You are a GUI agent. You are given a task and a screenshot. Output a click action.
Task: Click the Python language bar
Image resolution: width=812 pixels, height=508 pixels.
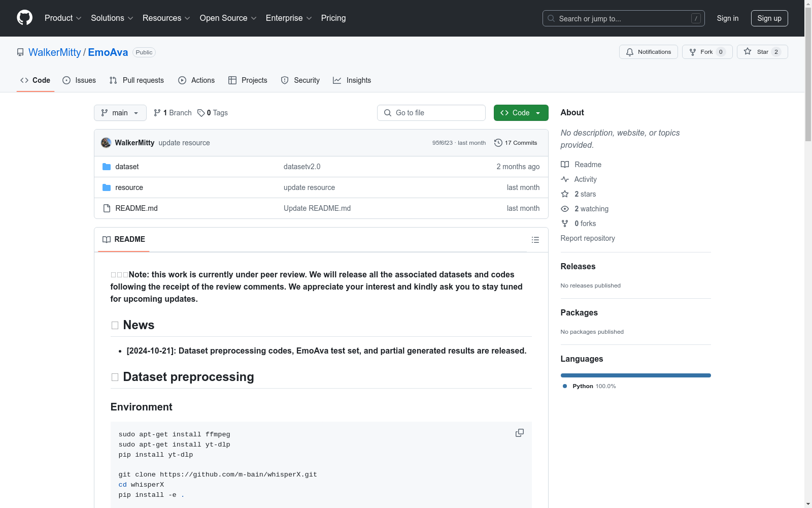pyautogui.click(x=636, y=375)
